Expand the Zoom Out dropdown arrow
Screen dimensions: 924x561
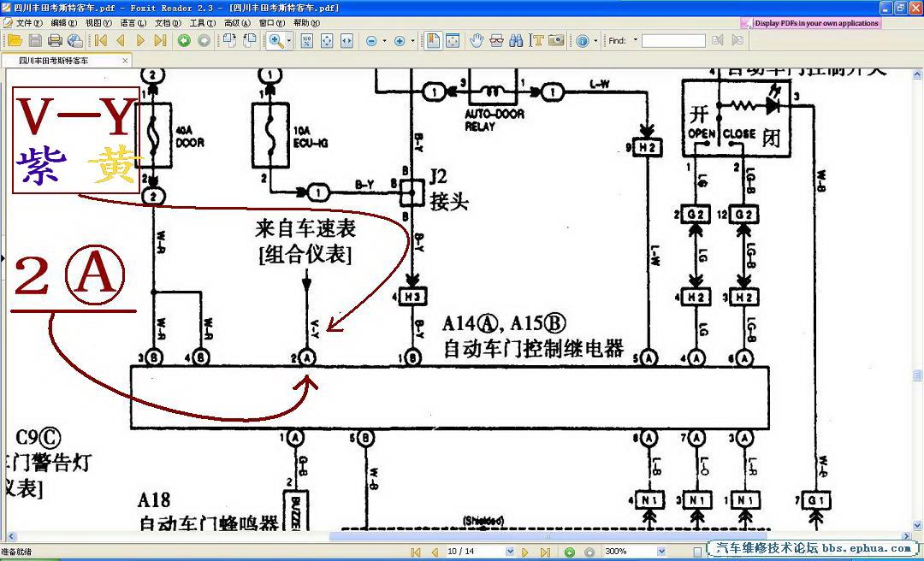tap(385, 41)
